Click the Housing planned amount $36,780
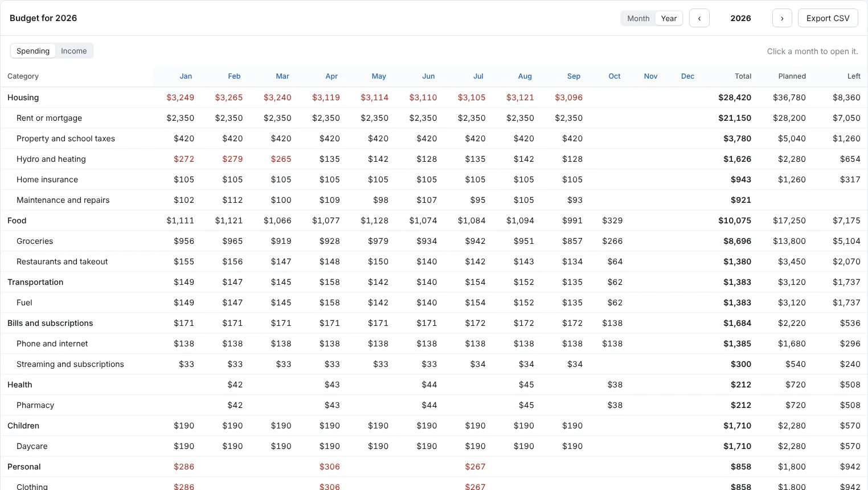This screenshot has height=490, width=868. [789, 97]
